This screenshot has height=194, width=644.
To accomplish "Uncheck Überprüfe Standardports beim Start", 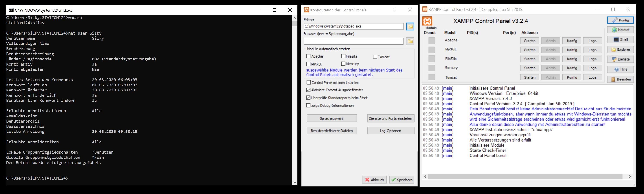I will point(308,98).
